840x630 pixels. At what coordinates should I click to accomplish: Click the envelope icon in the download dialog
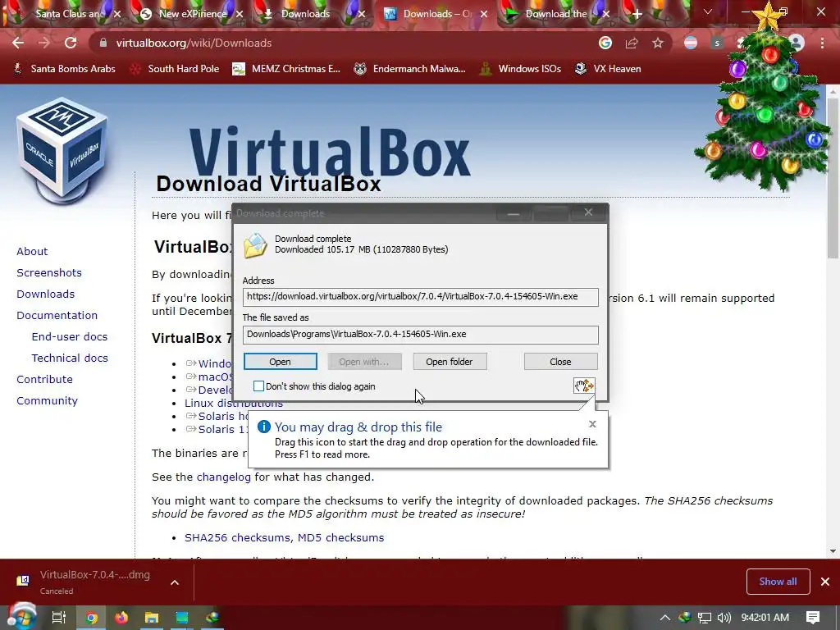[x=255, y=245]
